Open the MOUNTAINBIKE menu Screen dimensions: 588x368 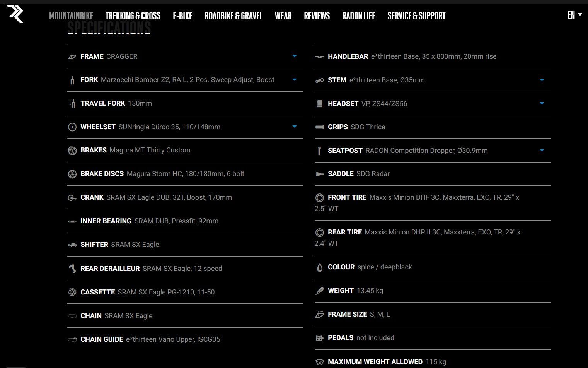click(x=71, y=16)
